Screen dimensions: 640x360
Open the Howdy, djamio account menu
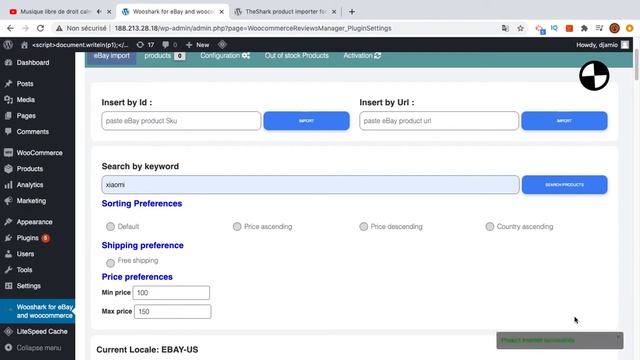[x=602, y=45]
